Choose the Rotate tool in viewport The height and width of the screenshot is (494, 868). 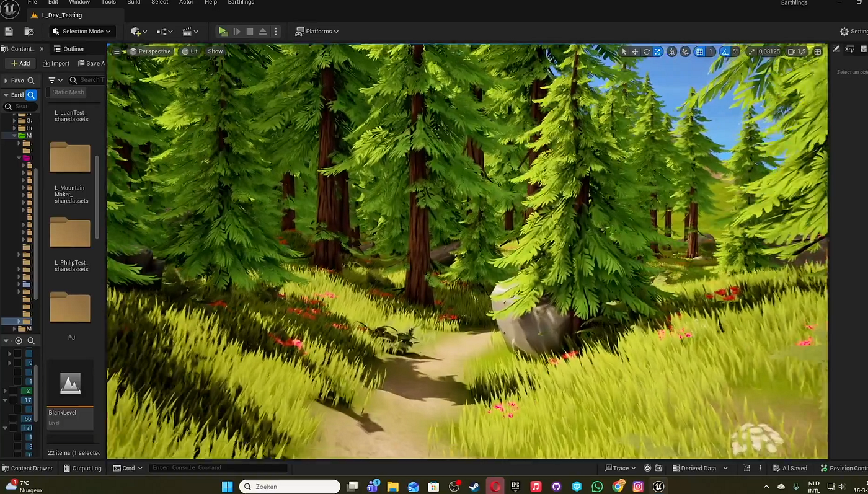click(x=646, y=51)
